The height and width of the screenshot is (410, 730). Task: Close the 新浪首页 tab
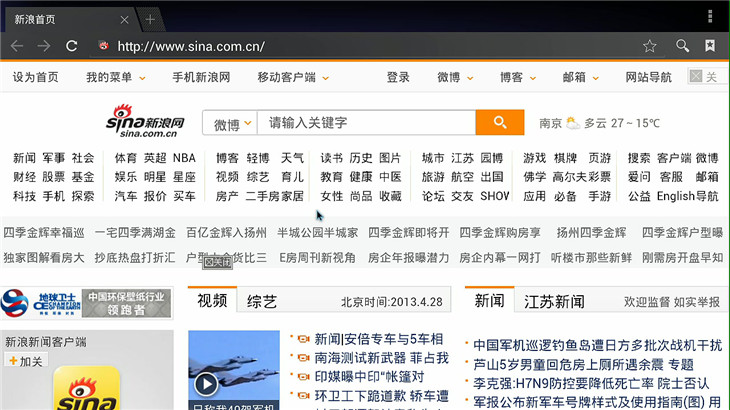click(124, 20)
